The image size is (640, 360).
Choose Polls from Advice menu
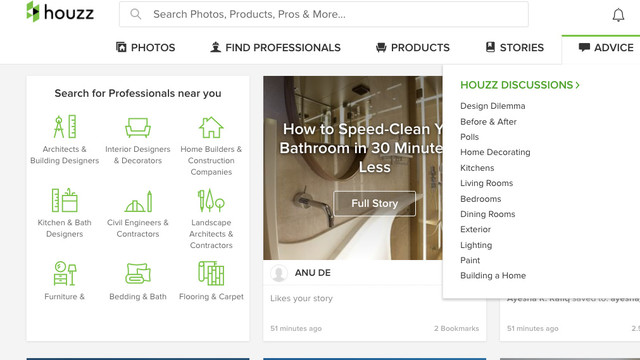(469, 137)
